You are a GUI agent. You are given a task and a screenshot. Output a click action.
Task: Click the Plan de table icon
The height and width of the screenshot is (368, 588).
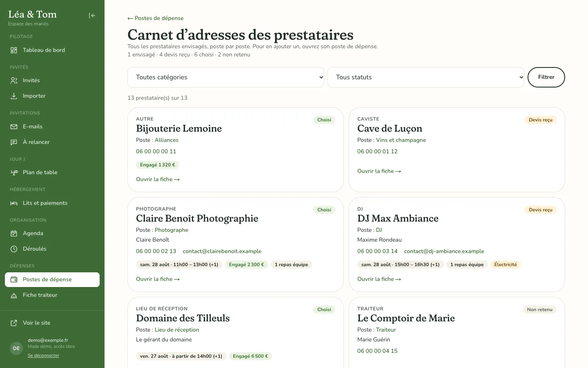click(14, 173)
